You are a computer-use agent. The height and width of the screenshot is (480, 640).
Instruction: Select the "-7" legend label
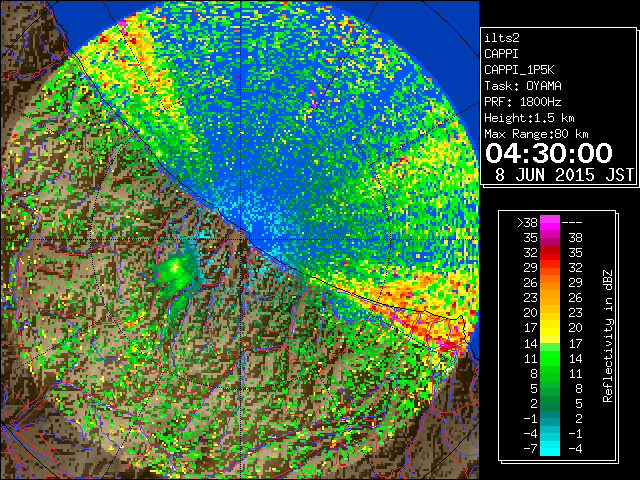(x=530, y=449)
